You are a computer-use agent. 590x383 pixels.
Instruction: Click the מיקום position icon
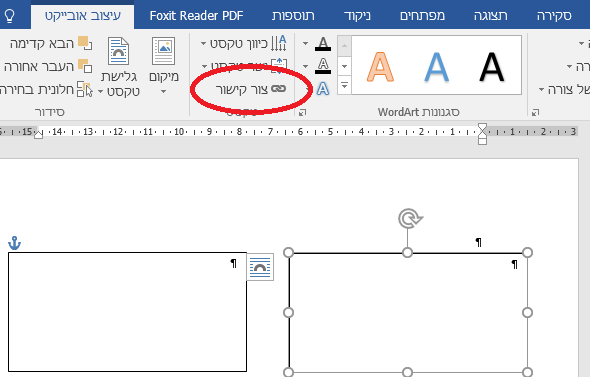[x=164, y=51]
